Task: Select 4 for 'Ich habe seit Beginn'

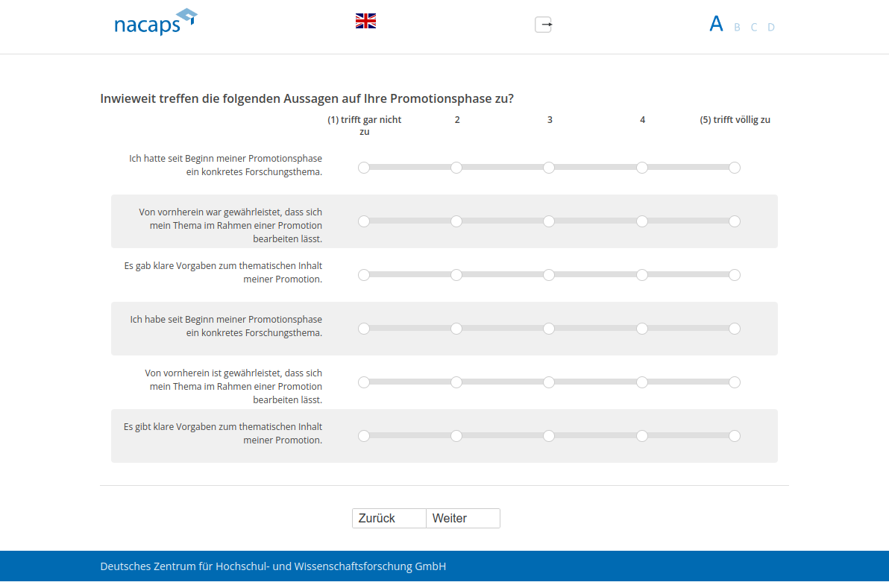Action: tap(642, 329)
